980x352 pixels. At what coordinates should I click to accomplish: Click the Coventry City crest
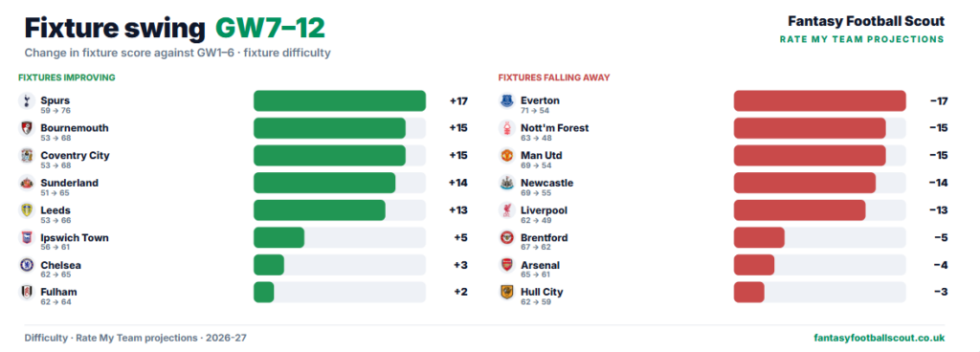point(26,156)
